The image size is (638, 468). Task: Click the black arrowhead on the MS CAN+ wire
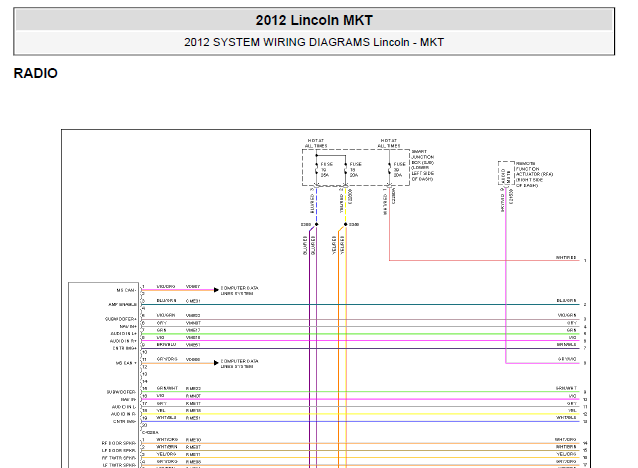[216, 363]
